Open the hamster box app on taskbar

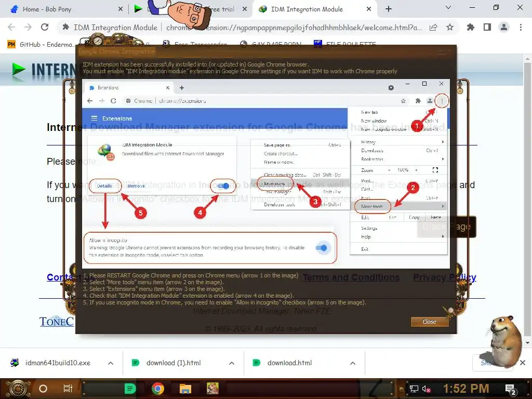(212, 389)
